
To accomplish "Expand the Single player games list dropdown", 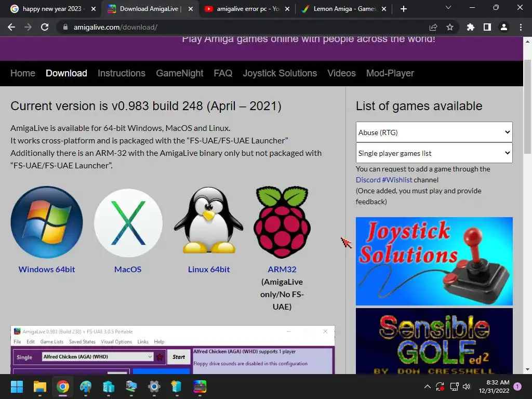I will coord(434,153).
